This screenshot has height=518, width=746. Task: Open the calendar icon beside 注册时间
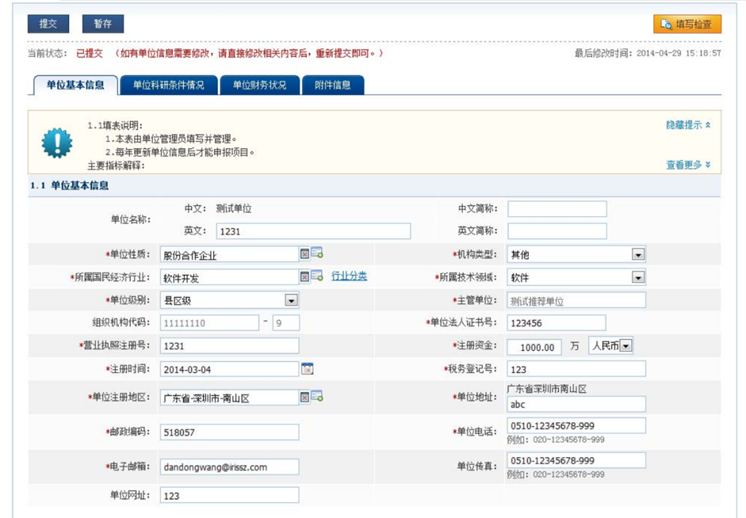(307, 369)
